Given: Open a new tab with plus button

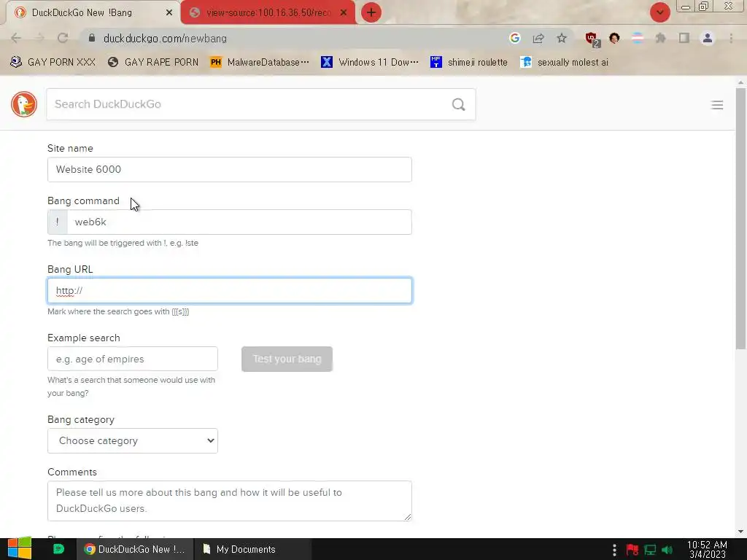Looking at the screenshot, I should [x=371, y=12].
